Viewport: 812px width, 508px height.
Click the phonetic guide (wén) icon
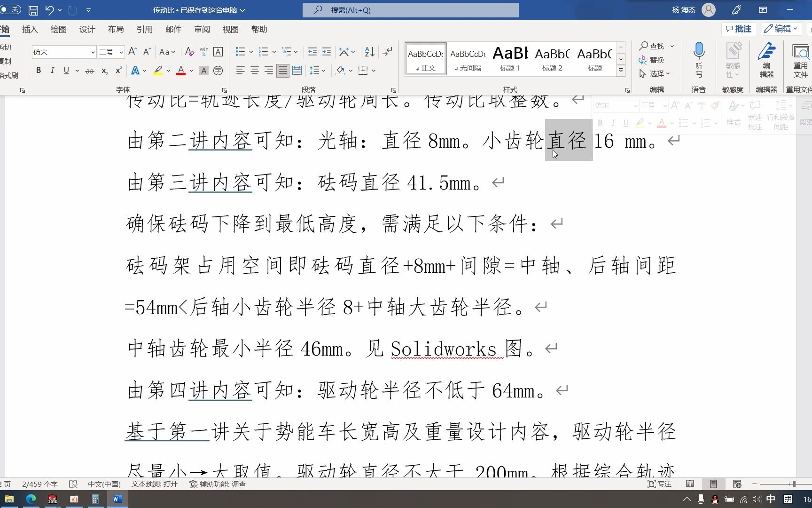pos(204,52)
